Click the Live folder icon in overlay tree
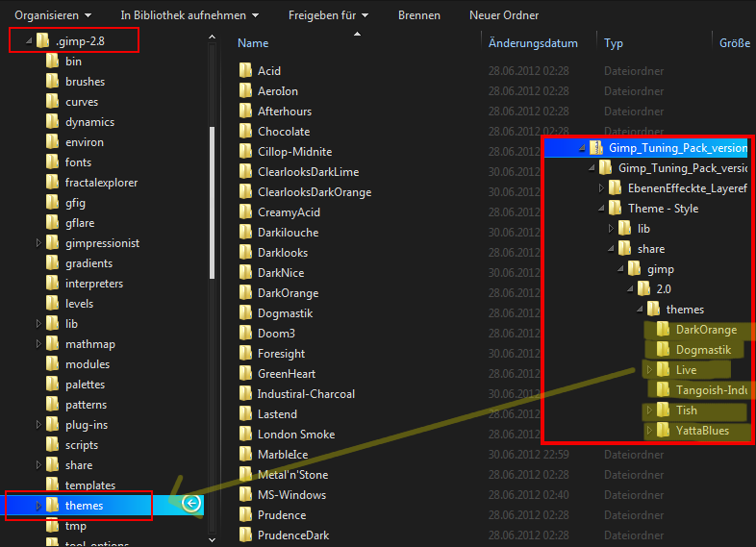The height and width of the screenshot is (547, 756). [x=664, y=370]
